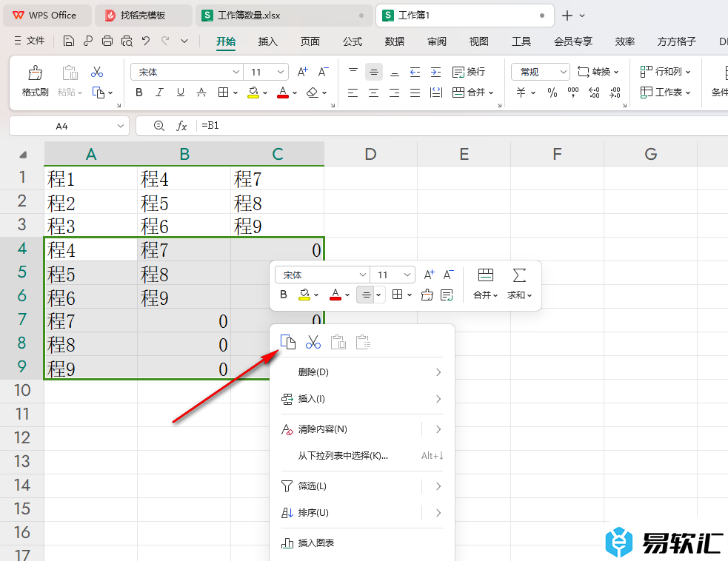Image resolution: width=728 pixels, height=561 pixels.
Task: Click the percent style icon
Action: pyautogui.click(x=552, y=93)
